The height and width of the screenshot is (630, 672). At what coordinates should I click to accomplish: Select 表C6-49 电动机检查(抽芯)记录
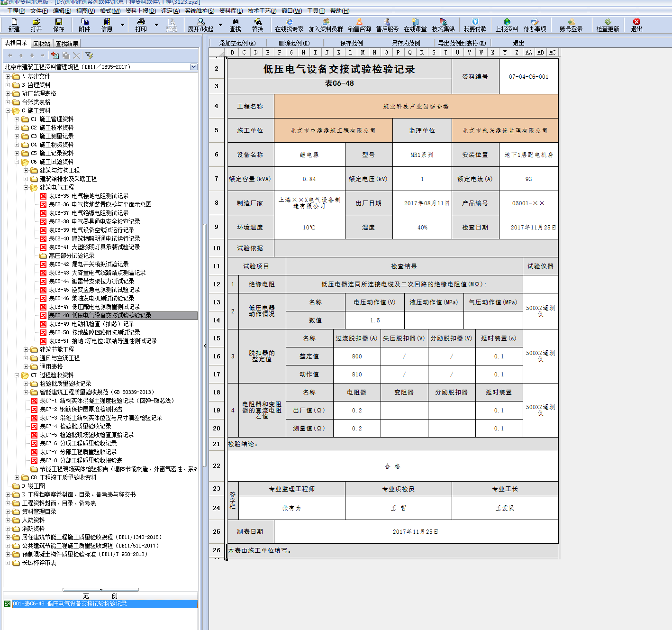click(91, 324)
